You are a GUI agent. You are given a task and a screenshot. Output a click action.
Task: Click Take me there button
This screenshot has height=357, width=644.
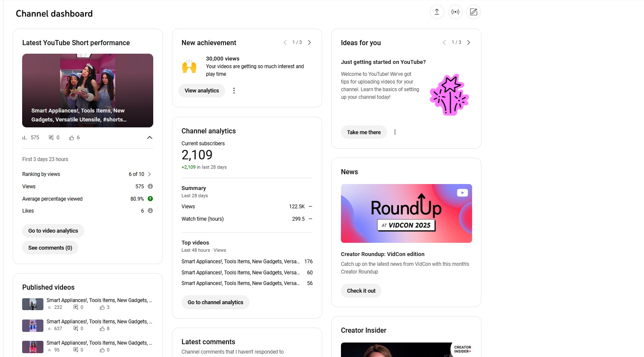364,132
